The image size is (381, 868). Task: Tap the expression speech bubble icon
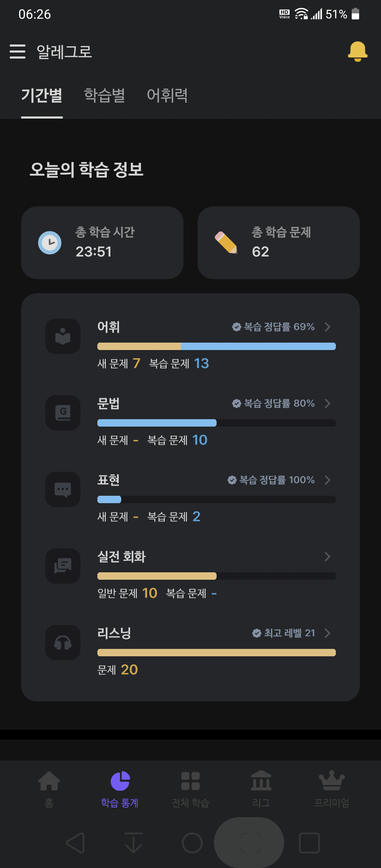click(63, 489)
